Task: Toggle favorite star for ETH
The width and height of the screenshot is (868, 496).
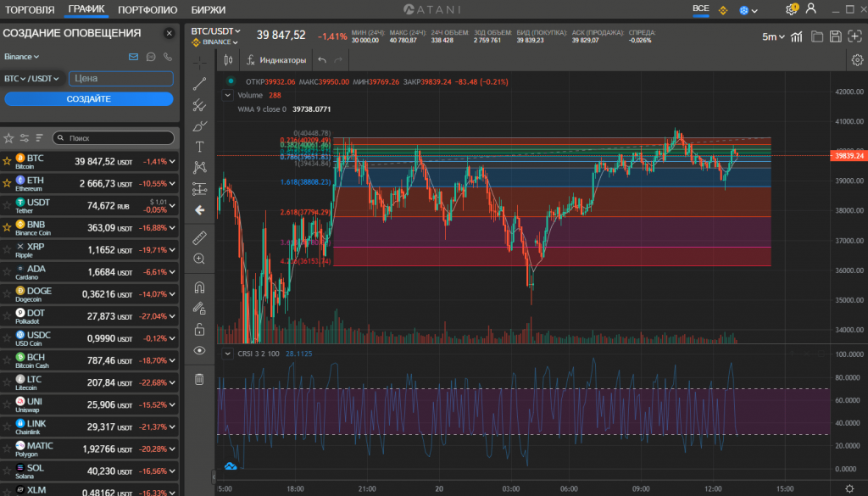Action: (x=7, y=183)
